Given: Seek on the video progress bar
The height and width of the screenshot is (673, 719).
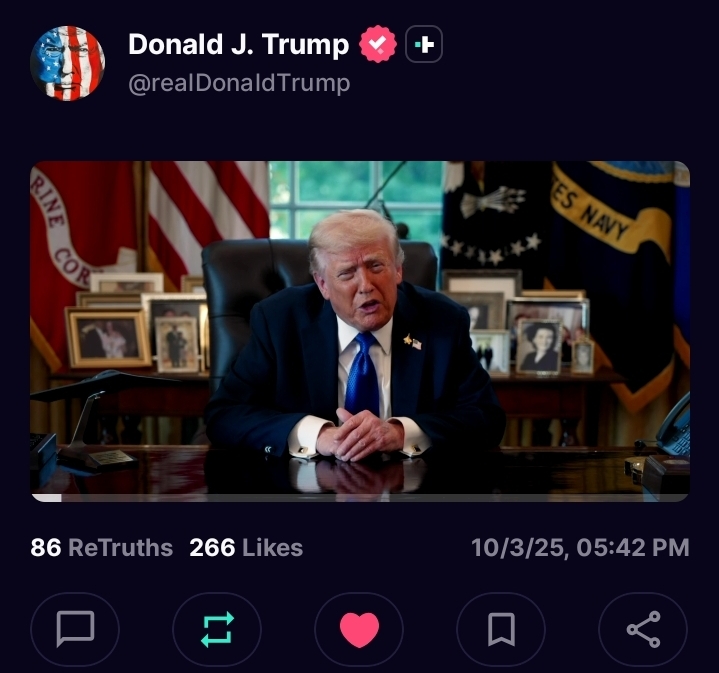Looking at the screenshot, I should (360, 498).
